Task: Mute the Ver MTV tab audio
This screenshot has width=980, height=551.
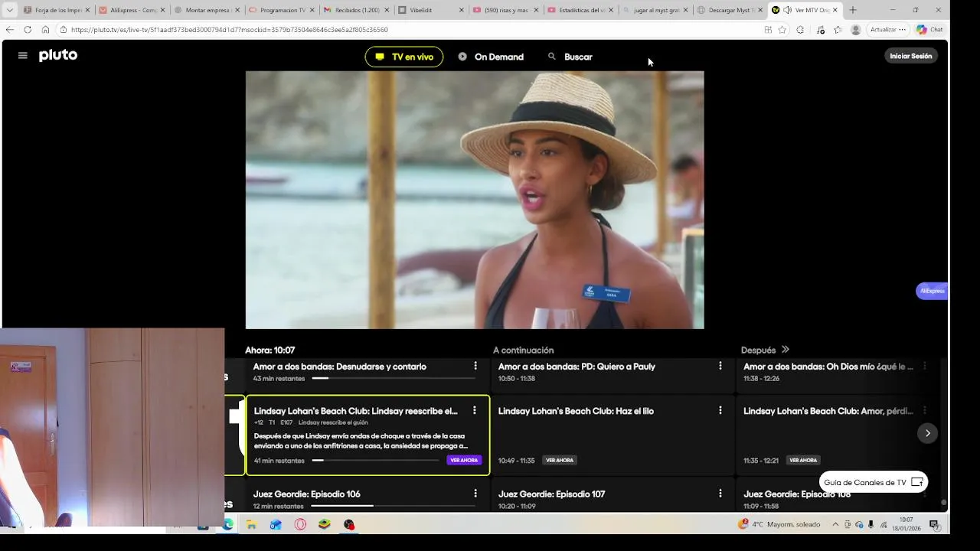Action: (787, 10)
